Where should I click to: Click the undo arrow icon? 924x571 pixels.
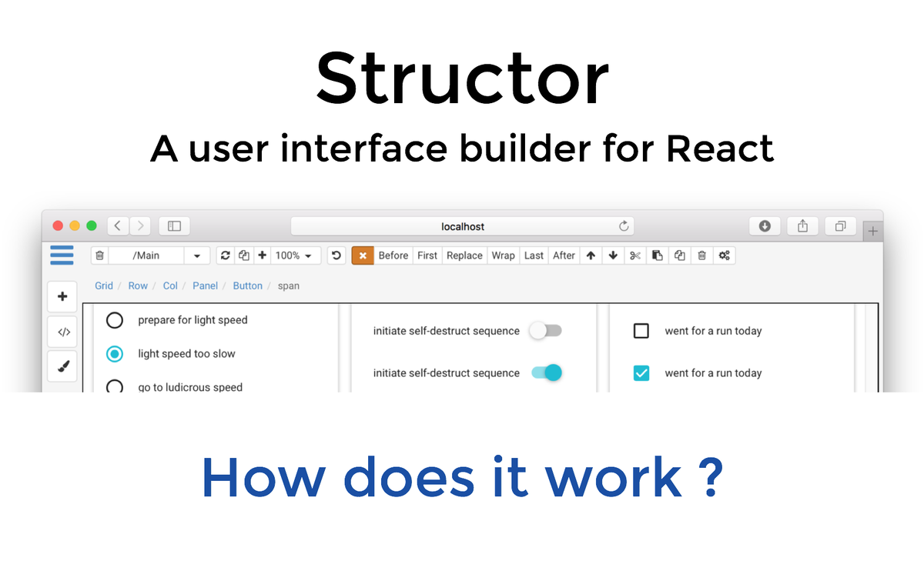[x=336, y=255]
